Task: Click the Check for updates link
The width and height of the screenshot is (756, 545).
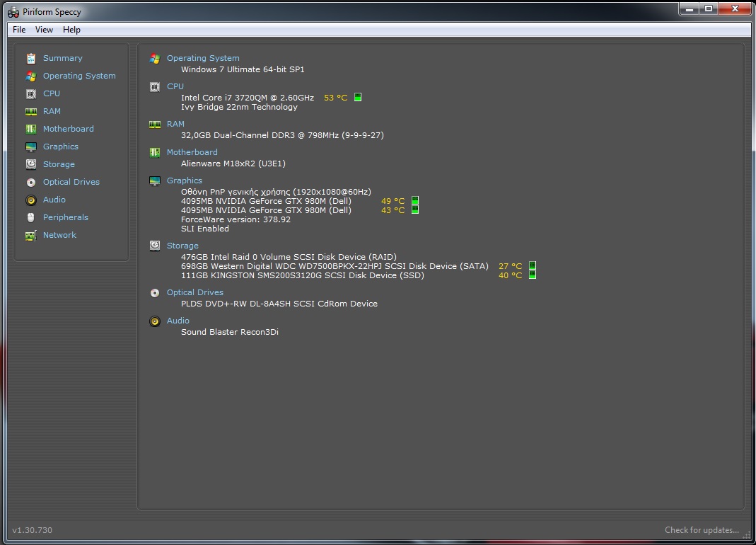Action: tap(702, 530)
